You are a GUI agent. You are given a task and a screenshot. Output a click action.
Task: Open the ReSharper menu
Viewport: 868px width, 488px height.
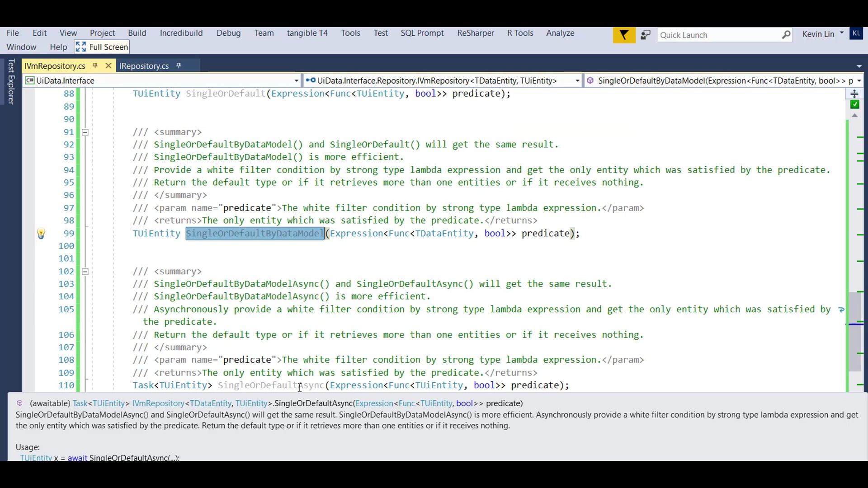point(475,33)
